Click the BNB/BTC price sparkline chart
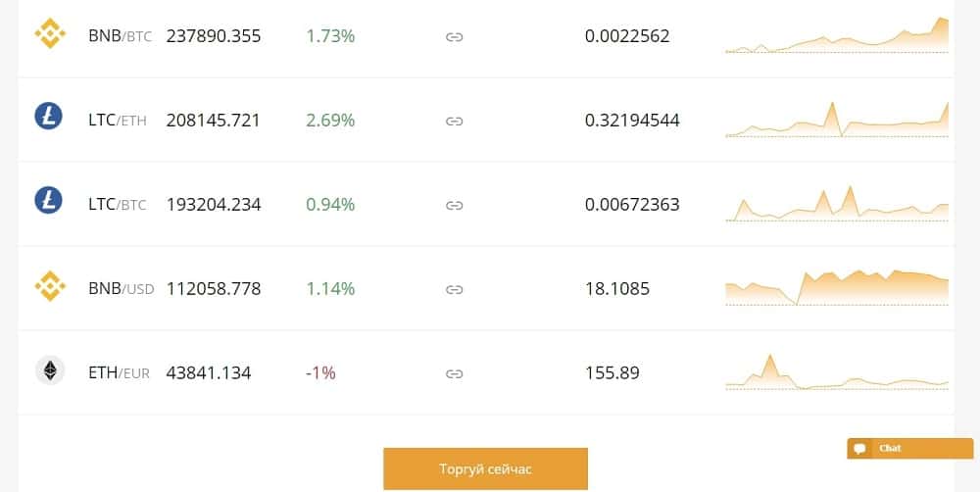The height and width of the screenshot is (492, 980). tap(837, 36)
